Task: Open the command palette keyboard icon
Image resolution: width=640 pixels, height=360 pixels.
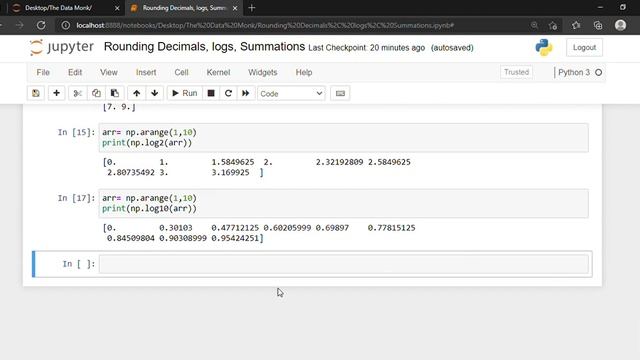Action: 340,93
